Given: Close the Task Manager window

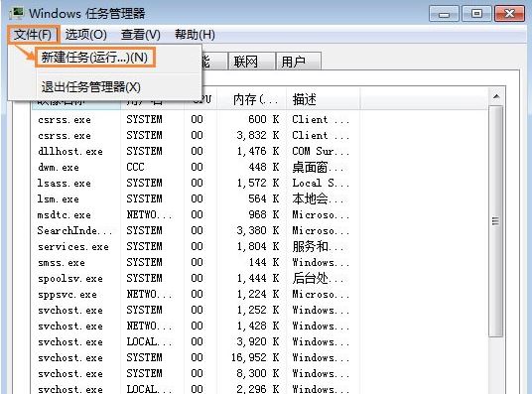Looking at the screenshot, I should [x=509, y=14].
